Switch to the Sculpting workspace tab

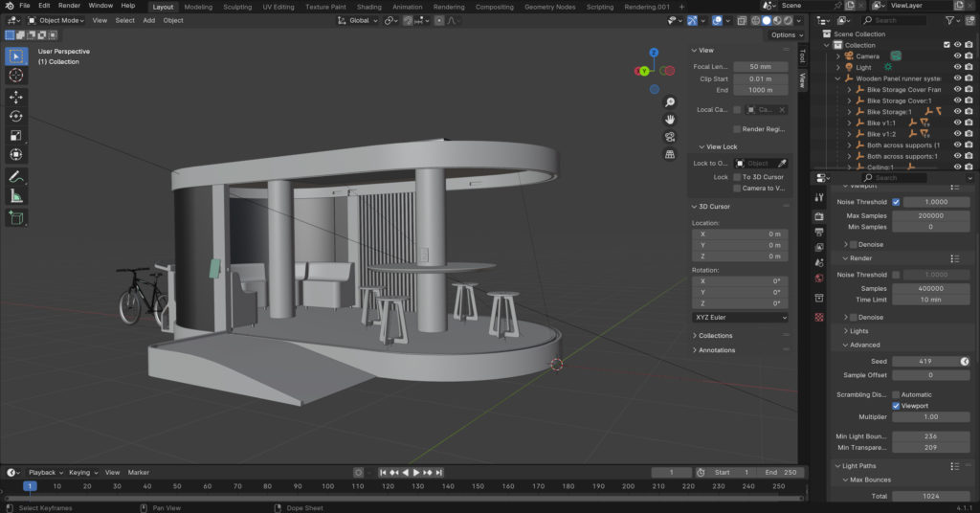click(x=238, y=7)
